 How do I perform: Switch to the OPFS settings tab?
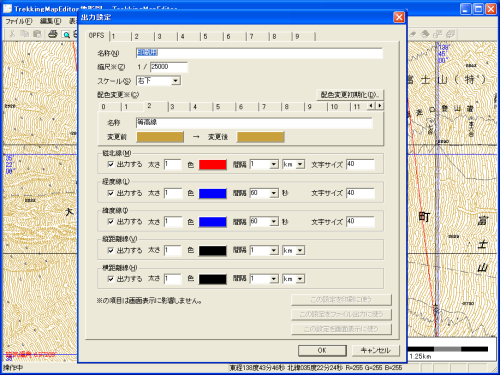click(x=97, y=36)
